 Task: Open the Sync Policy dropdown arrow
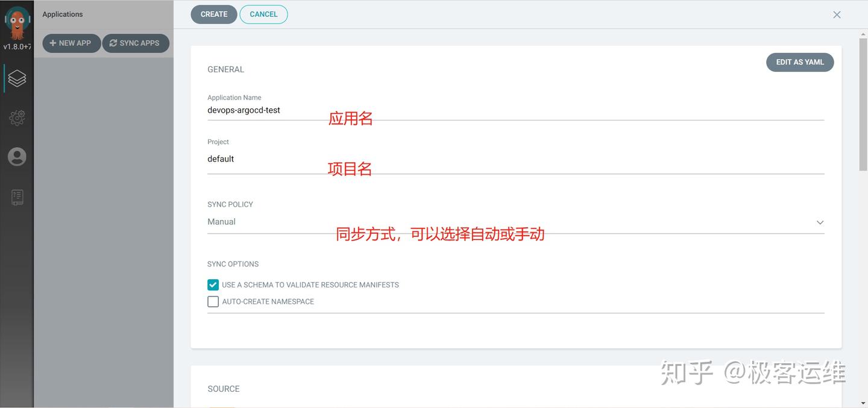(x=820, y=222)
